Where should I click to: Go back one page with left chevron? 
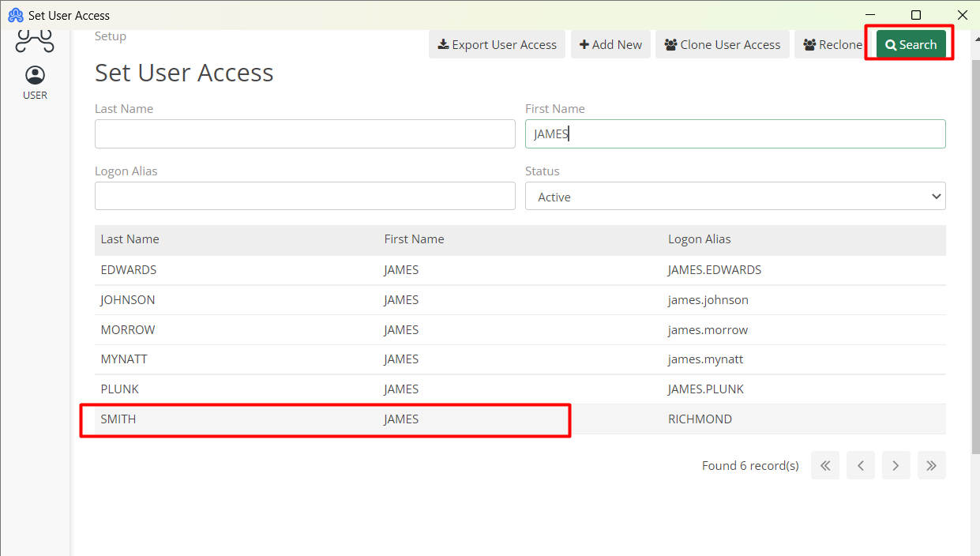tap(860, 465)
